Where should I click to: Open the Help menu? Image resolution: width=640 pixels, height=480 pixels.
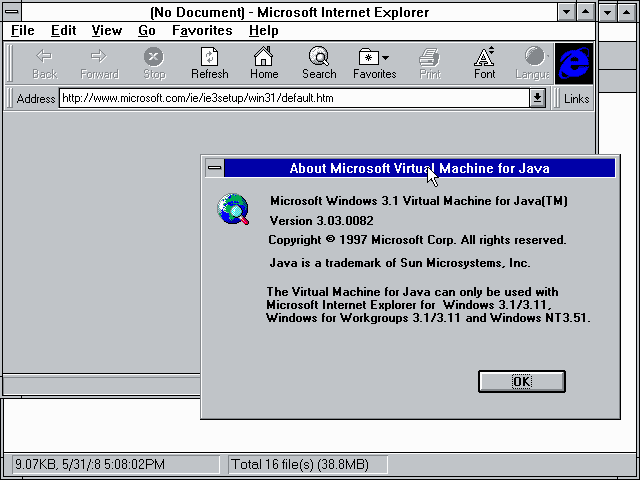[264, 31]
